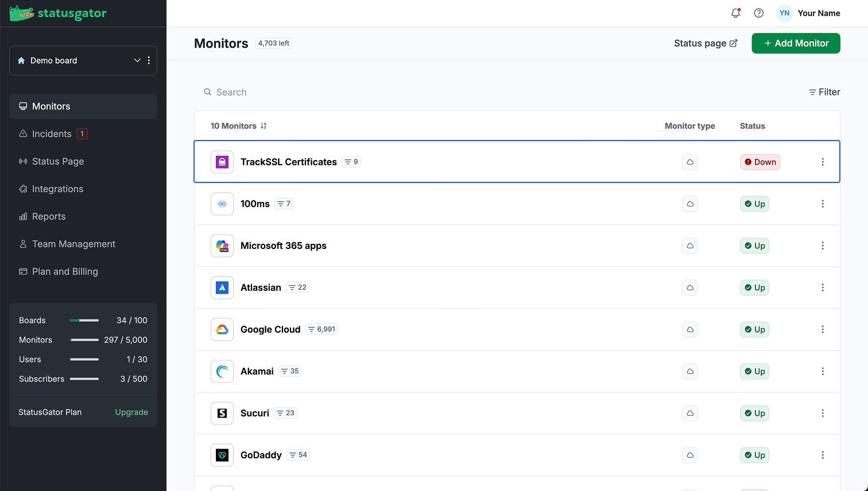Expand the 54 component filter on GoDaddy
Viewport: 868px width, 491px height.
(299, 455)
